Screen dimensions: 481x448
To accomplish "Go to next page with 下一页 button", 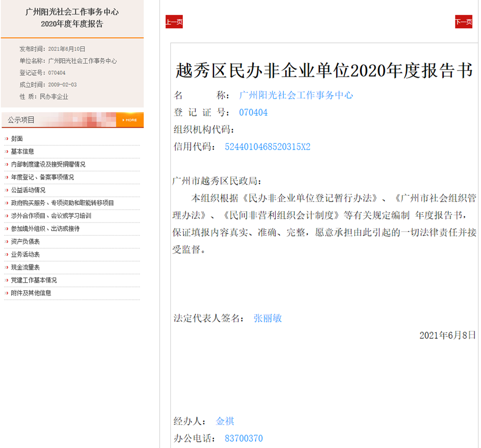I will pos(463,22).
